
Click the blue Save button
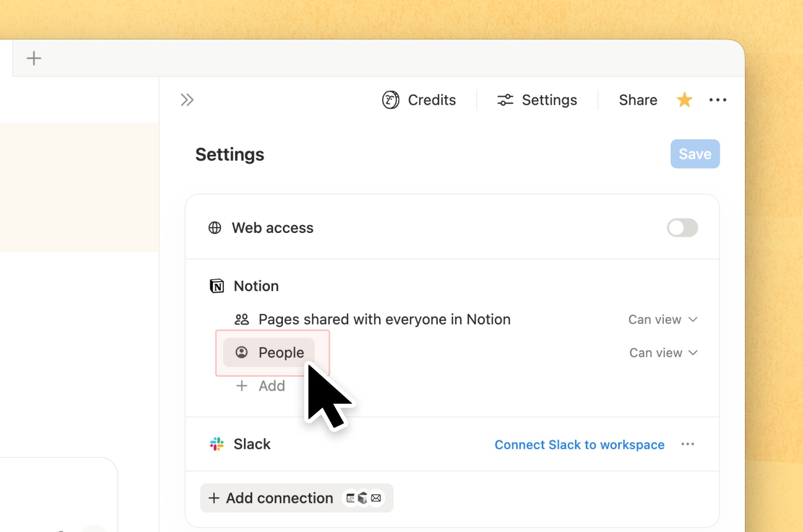tap(695, 154)
